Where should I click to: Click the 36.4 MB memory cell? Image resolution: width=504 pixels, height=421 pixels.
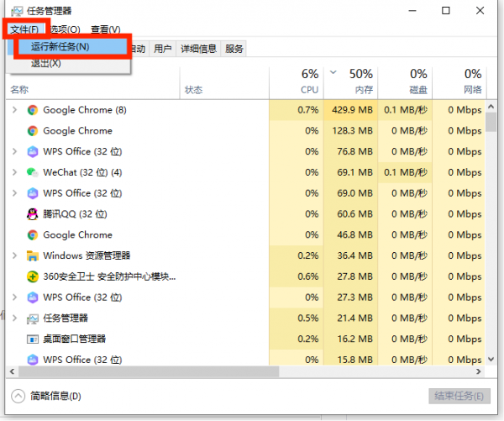click(x=350, y=255)
